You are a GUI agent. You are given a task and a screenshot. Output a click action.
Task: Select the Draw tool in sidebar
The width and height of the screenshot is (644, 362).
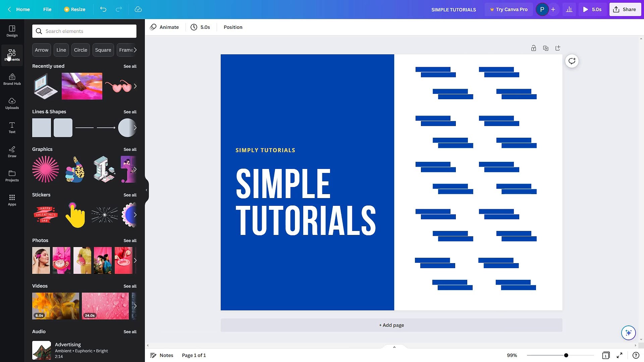pos(12,152)
